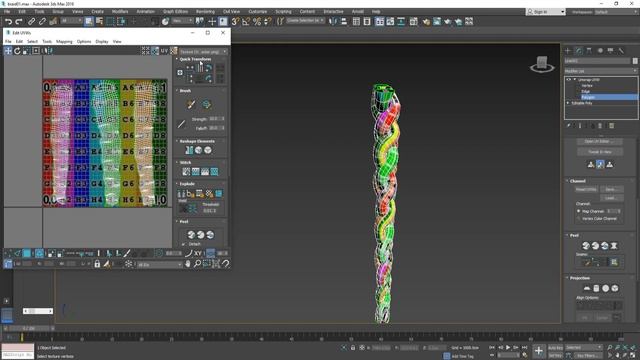The width and height of the screenshot is (640, 360).
Task: Select the Map Channel radio button
Action: tap(578, 211)
